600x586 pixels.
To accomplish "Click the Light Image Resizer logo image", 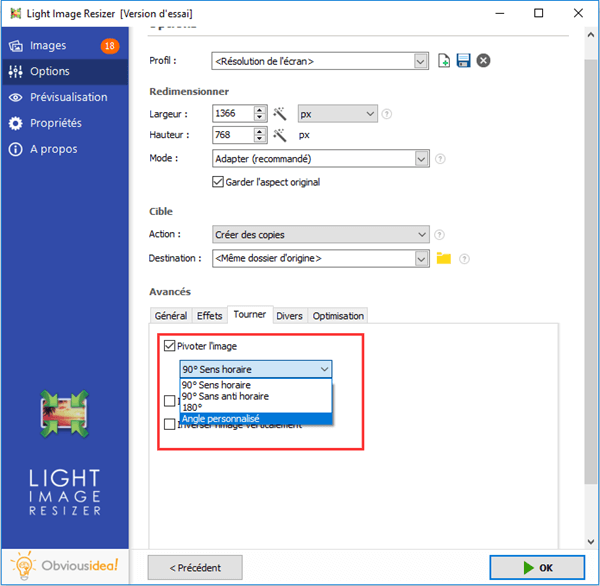I will tap(64, 414).
